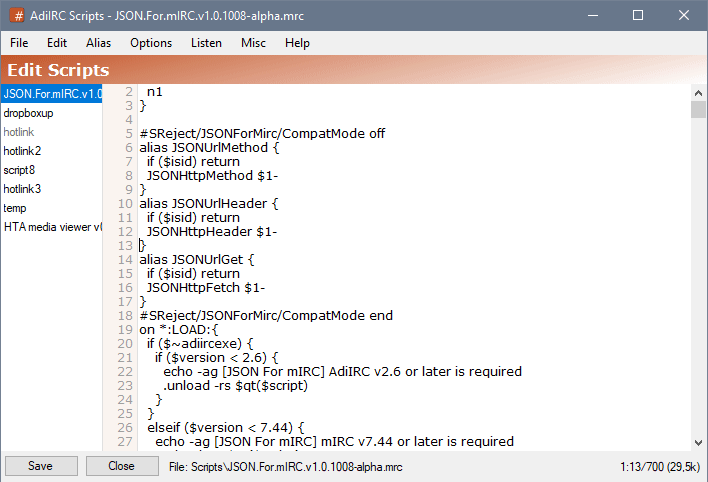Click the vertical scrollbar thumb
The image size is (708, 482).
point(698,109)
